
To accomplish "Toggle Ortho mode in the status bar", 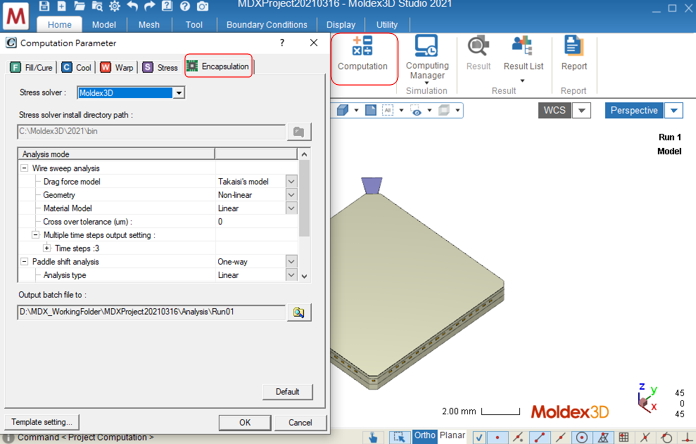I will (x=425, y=436).
